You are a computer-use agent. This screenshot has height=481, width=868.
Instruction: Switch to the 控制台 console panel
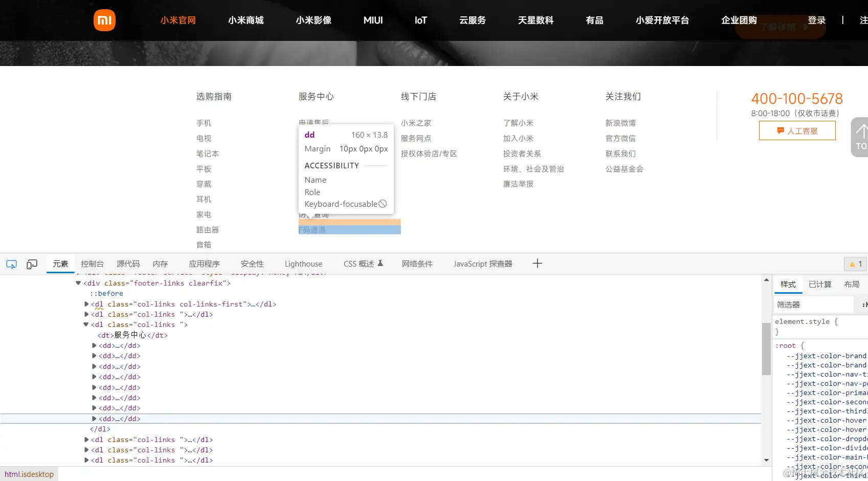click(92, 264)
